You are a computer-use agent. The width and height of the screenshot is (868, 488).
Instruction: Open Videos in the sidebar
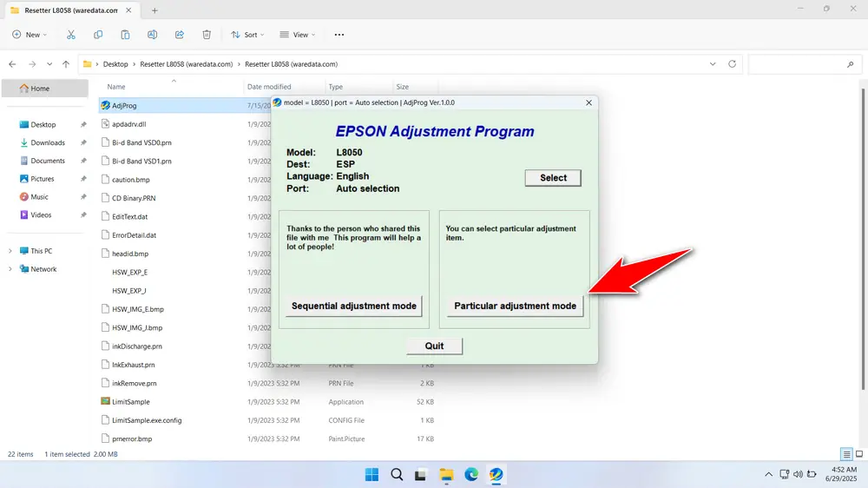[41, 215]
